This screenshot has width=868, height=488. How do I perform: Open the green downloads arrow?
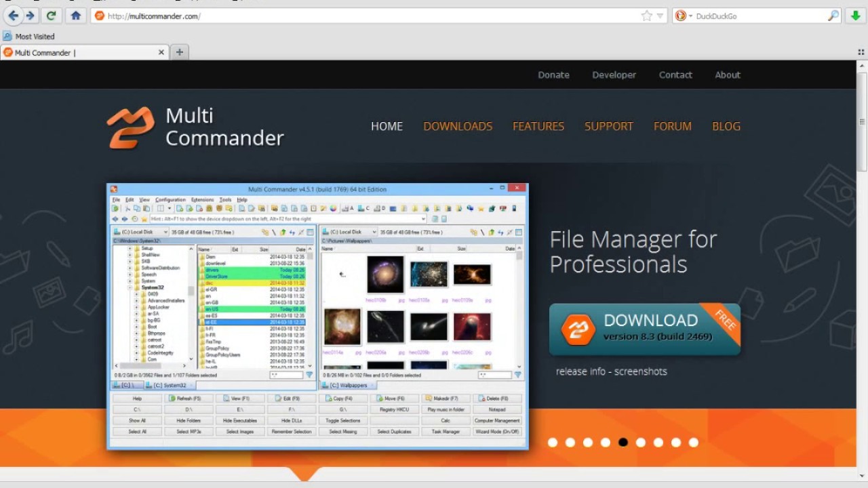point(856,16)
